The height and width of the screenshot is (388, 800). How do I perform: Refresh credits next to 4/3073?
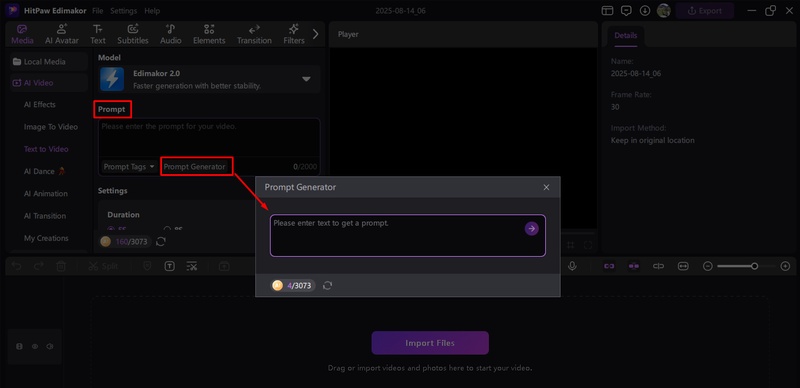(328, 285)
